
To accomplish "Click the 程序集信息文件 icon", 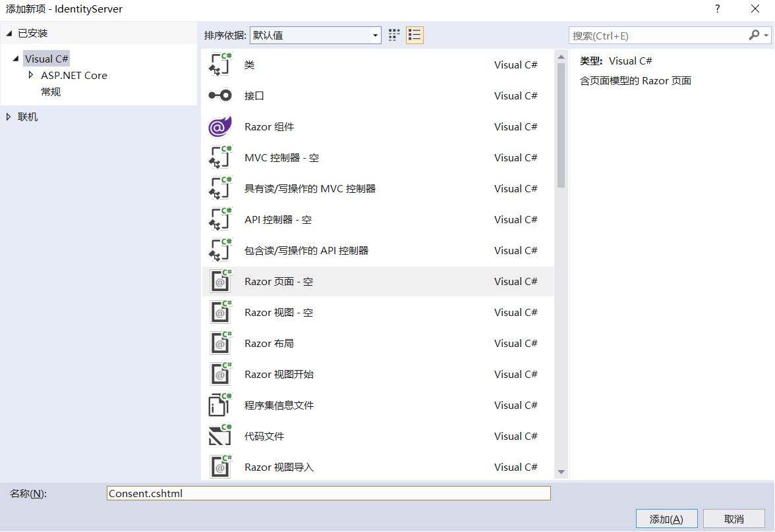I will click(220, 405).
